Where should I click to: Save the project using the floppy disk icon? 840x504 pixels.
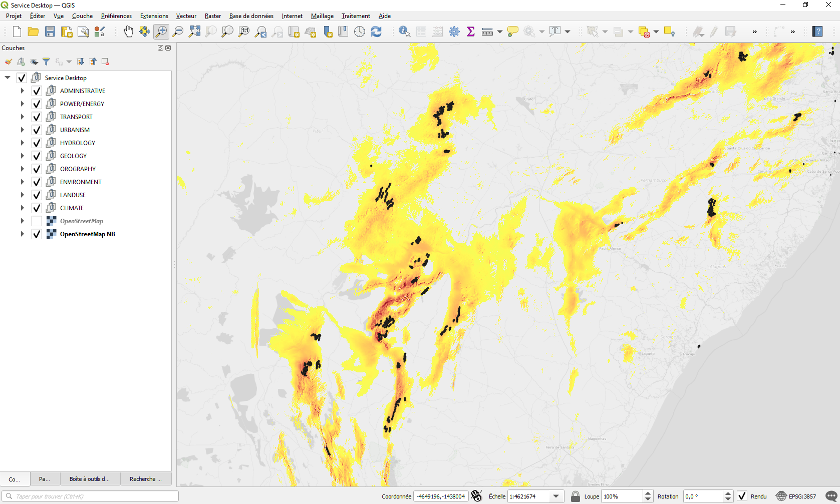(50, 32)
